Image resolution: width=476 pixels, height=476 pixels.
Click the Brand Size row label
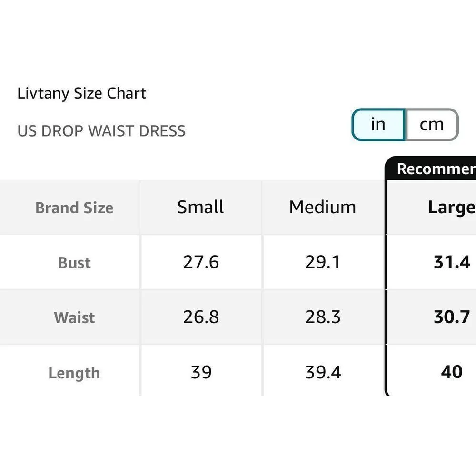point(74,208)
